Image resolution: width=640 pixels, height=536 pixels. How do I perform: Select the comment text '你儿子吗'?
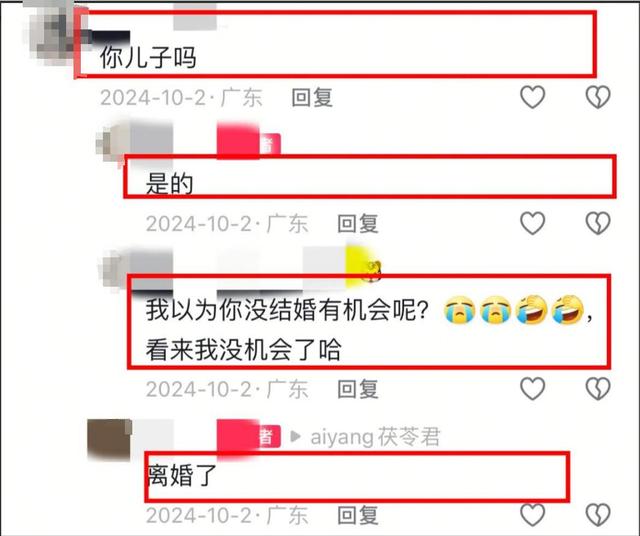pyautogui.click(x=148, y=57)
